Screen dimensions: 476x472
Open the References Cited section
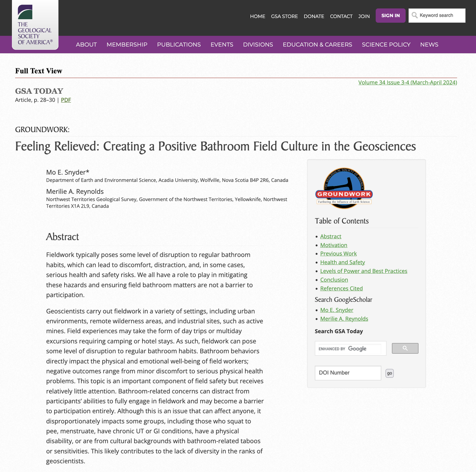point(341,288)
